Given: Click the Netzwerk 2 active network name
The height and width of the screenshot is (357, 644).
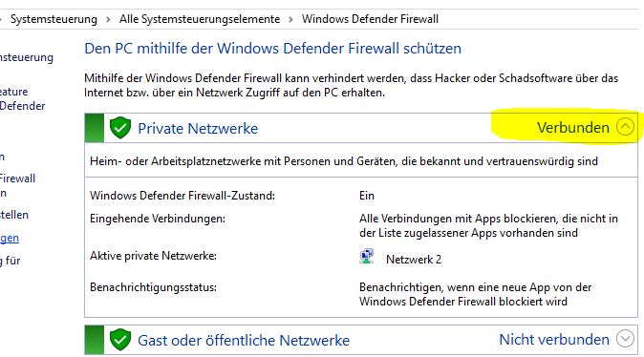Looking at the screenshot, I should tap(414, 260).
